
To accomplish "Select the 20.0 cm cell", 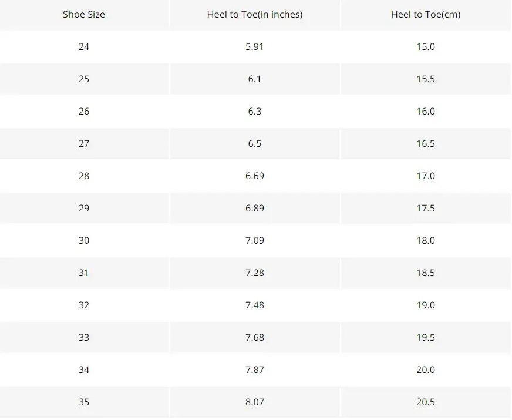I will [426, 370].
